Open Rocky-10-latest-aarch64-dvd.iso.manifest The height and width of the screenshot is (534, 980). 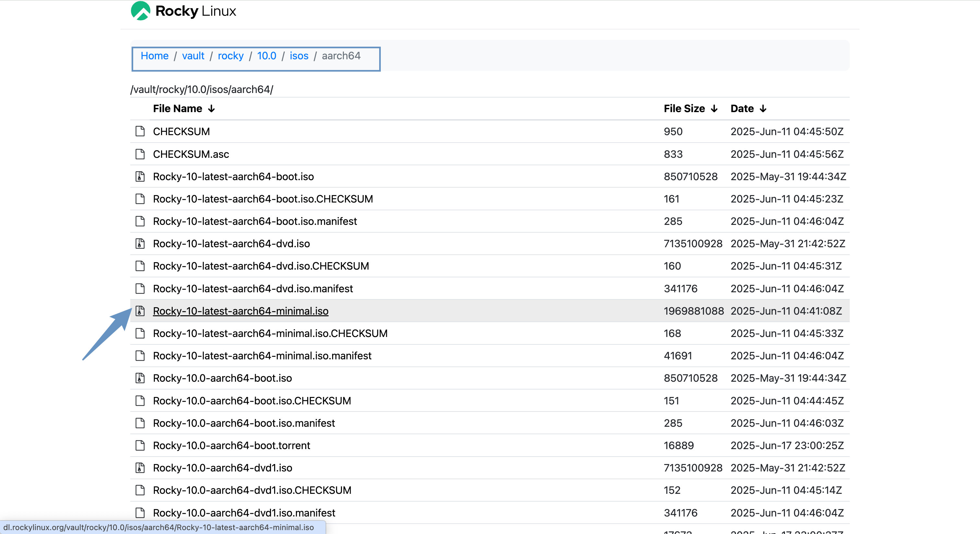tap(253, 289)
